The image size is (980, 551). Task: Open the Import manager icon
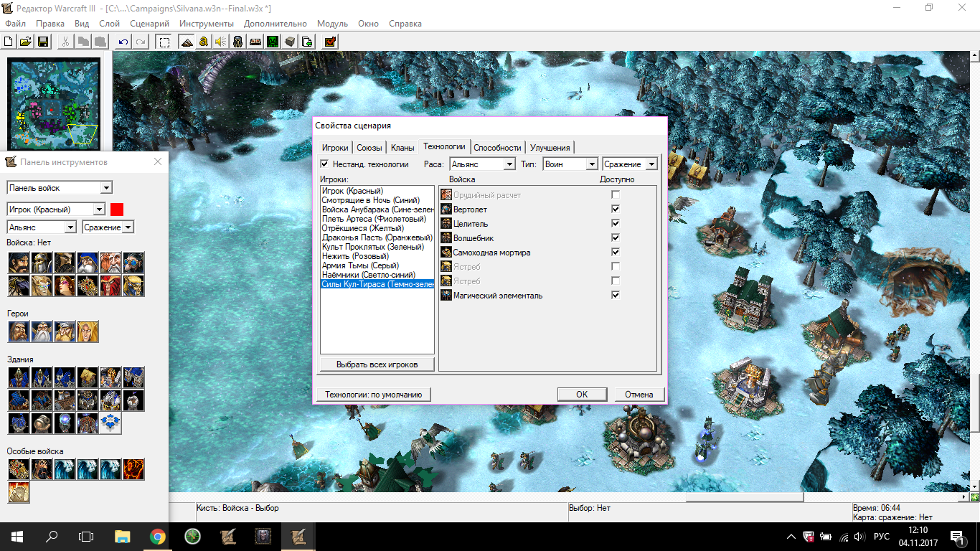[307, 42]
